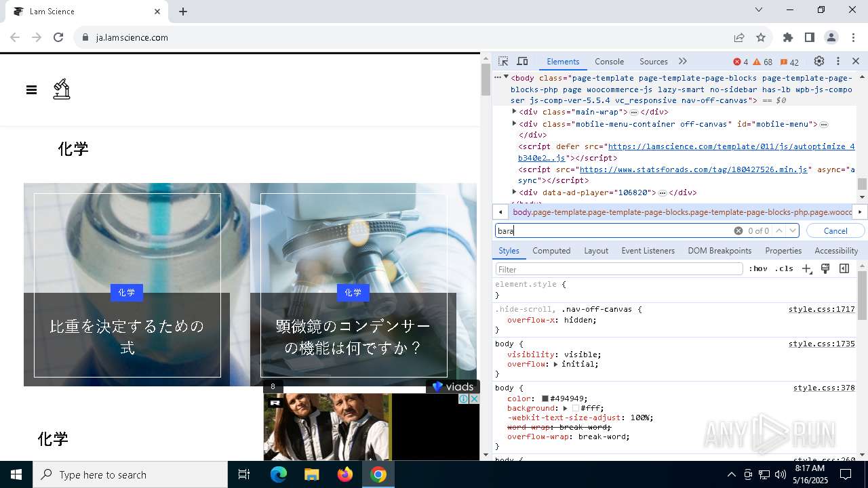Switch to the Elements tab
This screenshot has height=488, width=868.
point(563,62)
